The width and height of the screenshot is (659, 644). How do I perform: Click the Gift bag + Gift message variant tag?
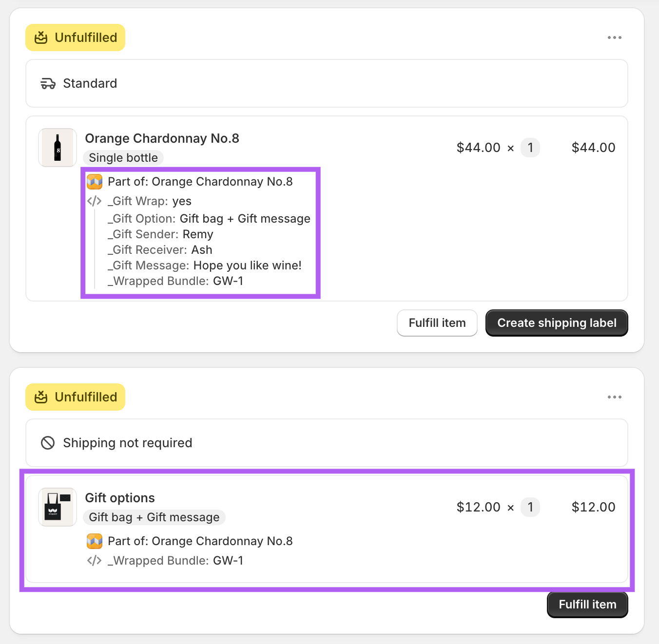[x=154, y=517]
